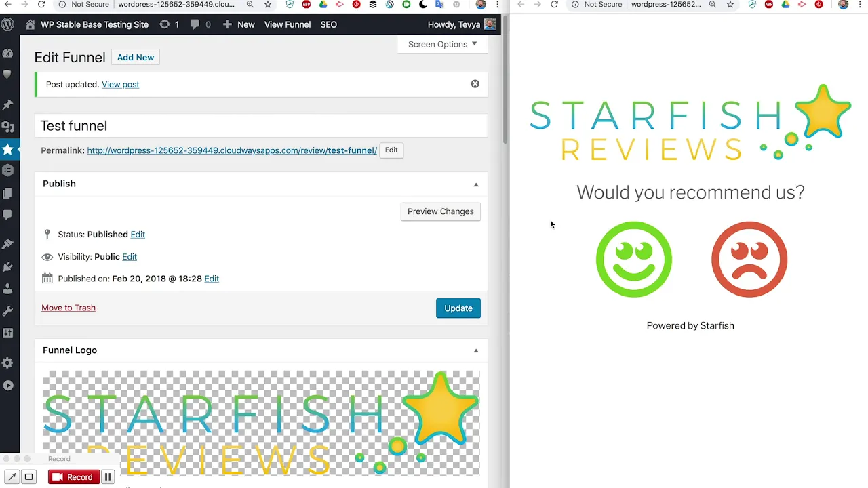This screenshot has width=868, height=488.
Task: Bookmark page with star in left browser
Action: (x=268, y=5)
